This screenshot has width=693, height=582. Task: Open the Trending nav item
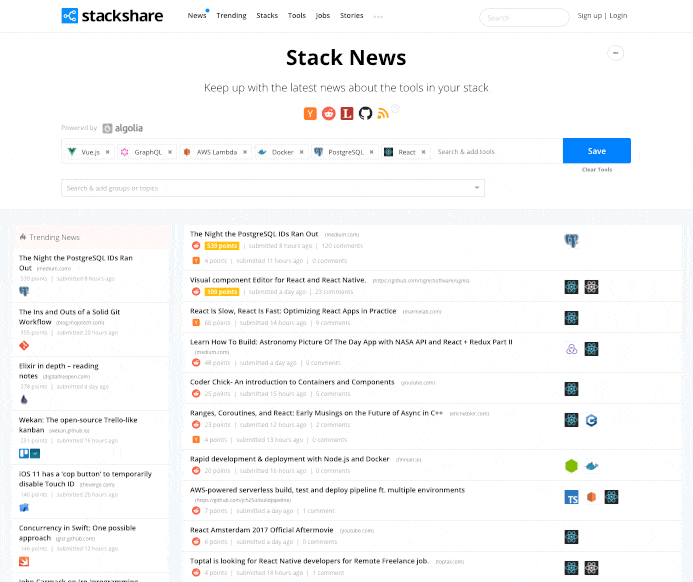click(231, 15)
